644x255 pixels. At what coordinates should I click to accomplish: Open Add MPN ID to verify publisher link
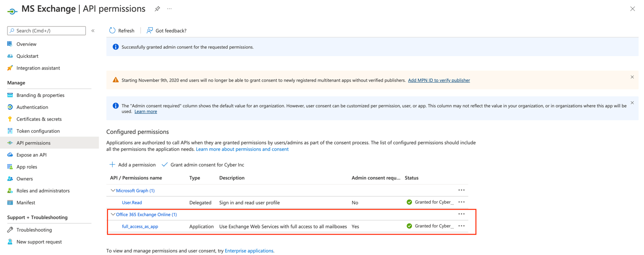pos(439,80)
